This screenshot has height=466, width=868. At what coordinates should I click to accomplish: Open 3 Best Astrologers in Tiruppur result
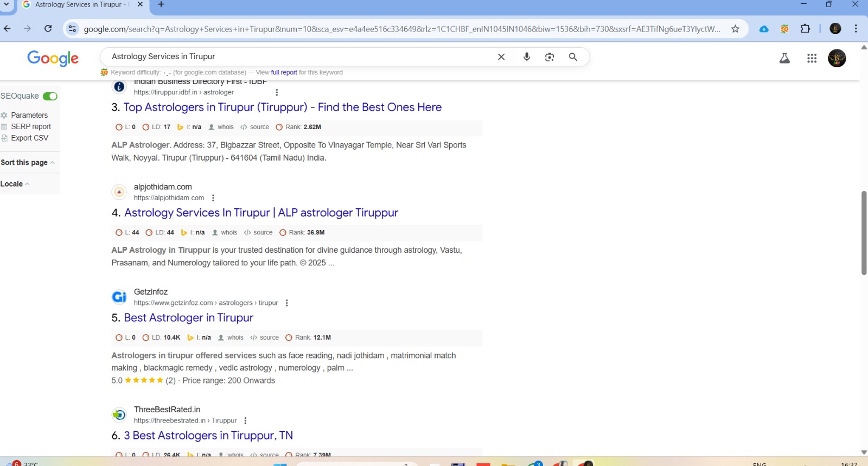click(208, 435)
